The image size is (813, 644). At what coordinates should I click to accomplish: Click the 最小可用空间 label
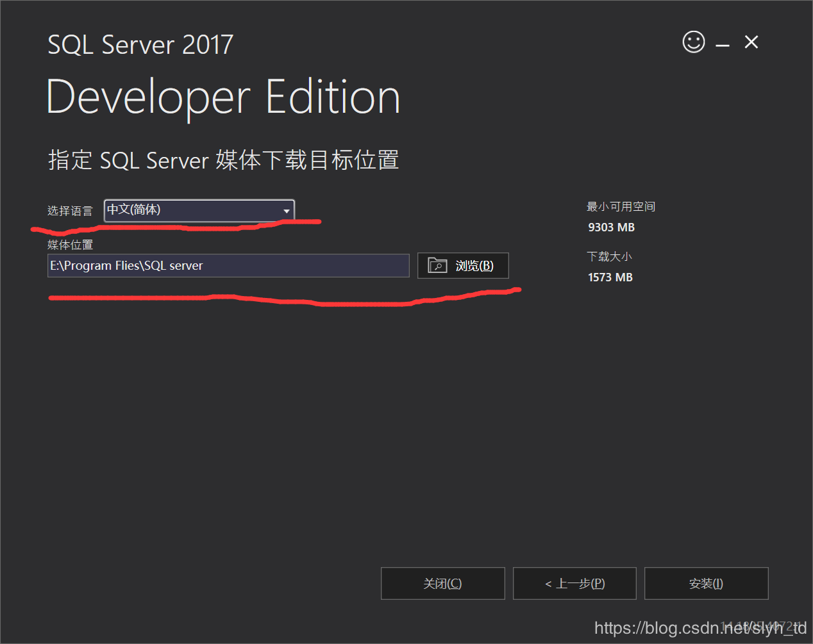pyautogui.click(x=621, y=206)
